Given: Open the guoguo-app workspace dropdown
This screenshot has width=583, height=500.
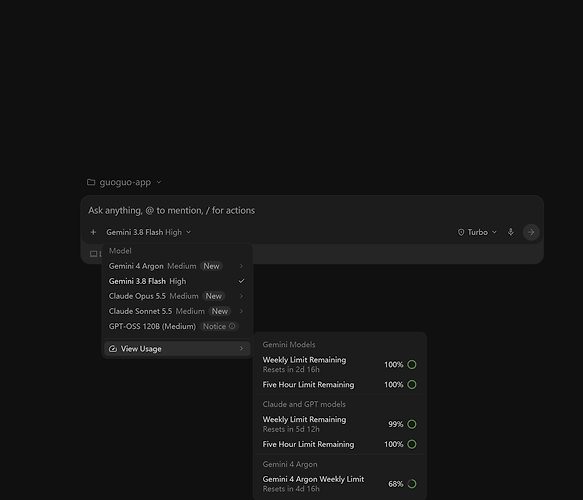Looking at the screenshot, I should (x=125, y=182).
